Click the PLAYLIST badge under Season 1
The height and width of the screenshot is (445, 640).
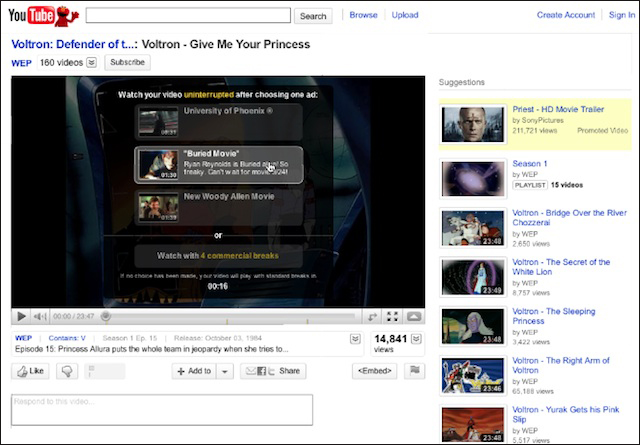530,185
